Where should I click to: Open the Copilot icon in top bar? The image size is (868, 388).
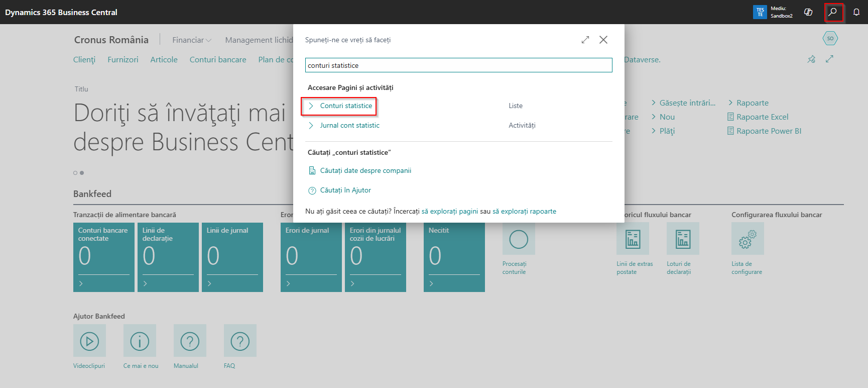[x=808, y=12]
